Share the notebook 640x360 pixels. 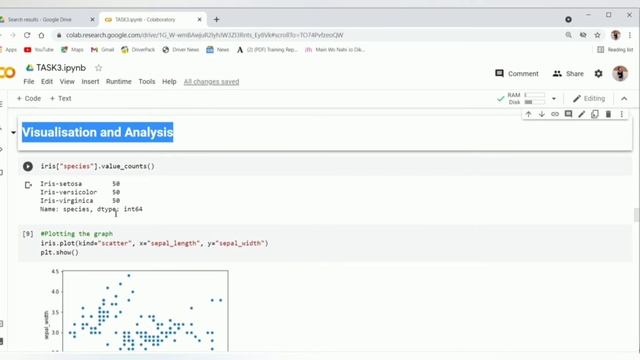568,73
